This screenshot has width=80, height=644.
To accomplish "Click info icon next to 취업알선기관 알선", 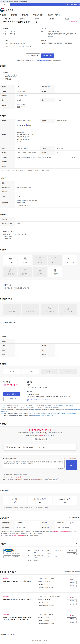I will (x=45, y=499).
